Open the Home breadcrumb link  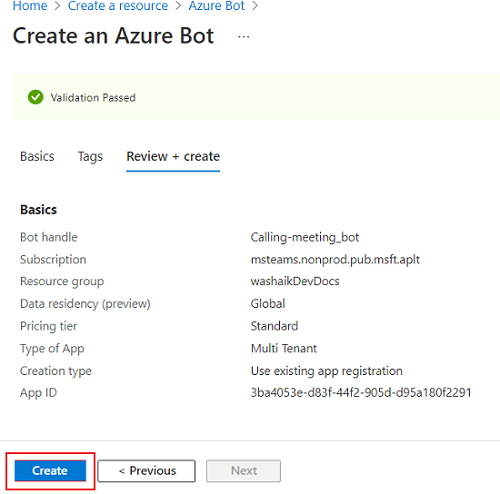[30, 6]
